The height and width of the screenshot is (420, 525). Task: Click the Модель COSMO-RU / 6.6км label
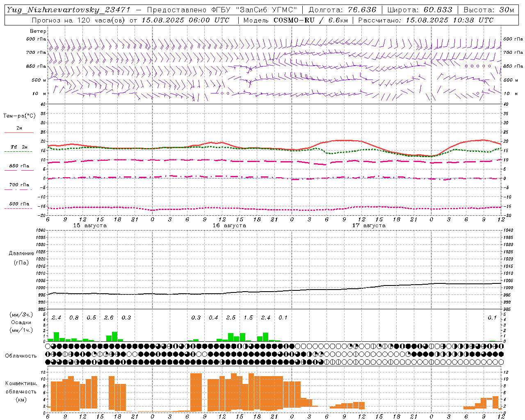pos(295,20)
